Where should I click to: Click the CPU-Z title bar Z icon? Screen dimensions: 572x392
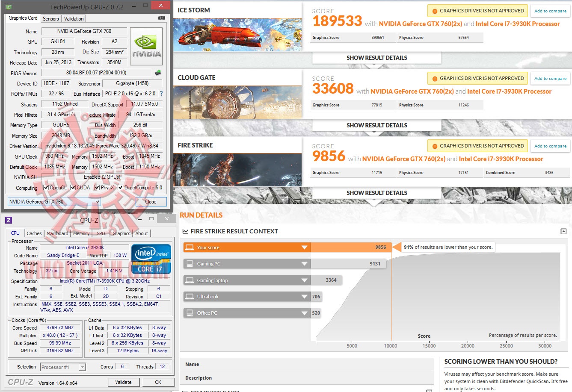click(8, 220)
